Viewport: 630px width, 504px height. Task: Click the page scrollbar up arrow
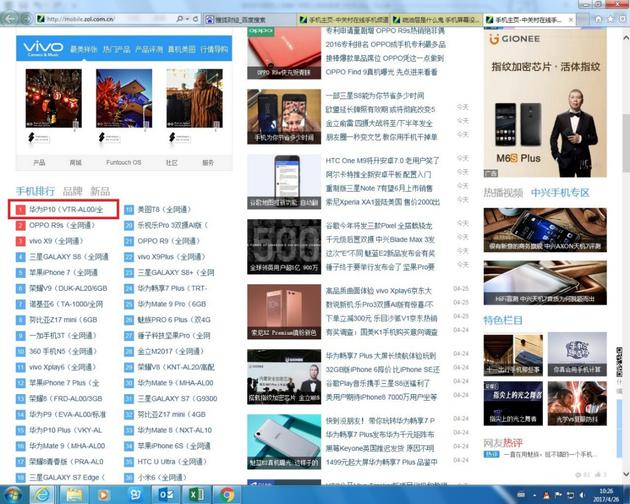pyautogui.click(x=626, y=37)
